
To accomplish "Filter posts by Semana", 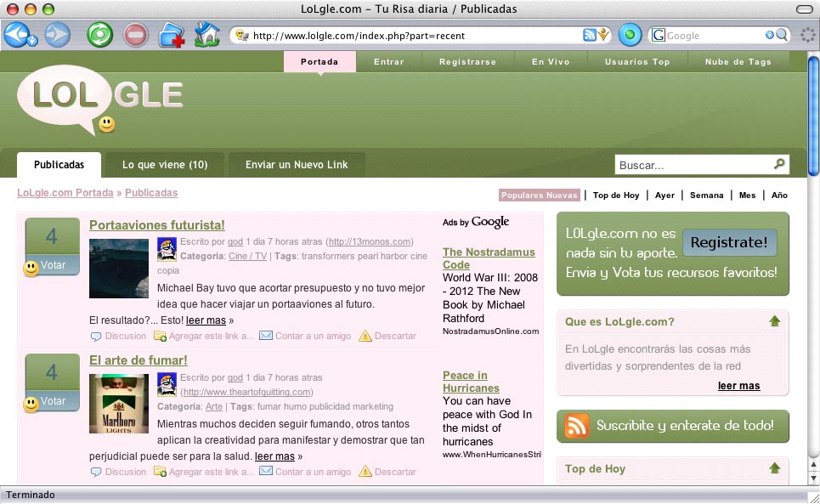I will pos(706,195).
